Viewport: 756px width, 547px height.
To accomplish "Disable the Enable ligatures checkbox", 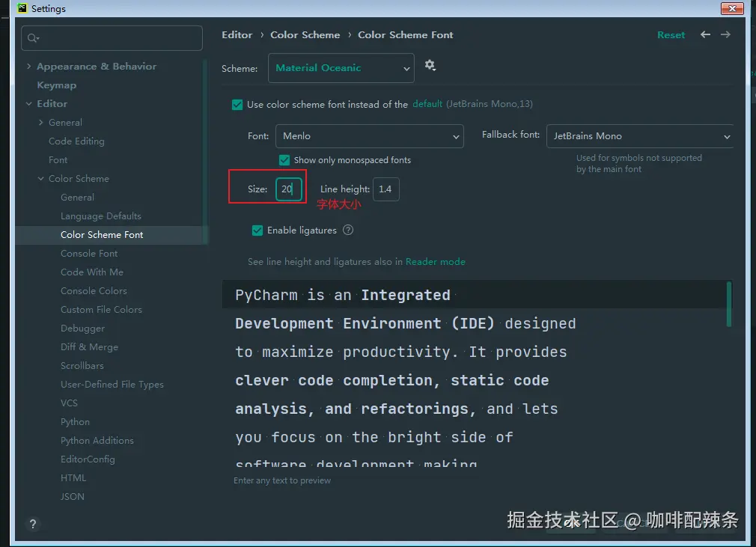I will tap(257, 230).
